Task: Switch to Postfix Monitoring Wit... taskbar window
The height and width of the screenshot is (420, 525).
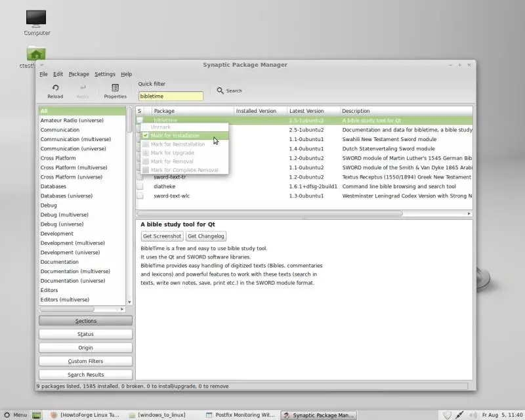Action: click(240, 415)
